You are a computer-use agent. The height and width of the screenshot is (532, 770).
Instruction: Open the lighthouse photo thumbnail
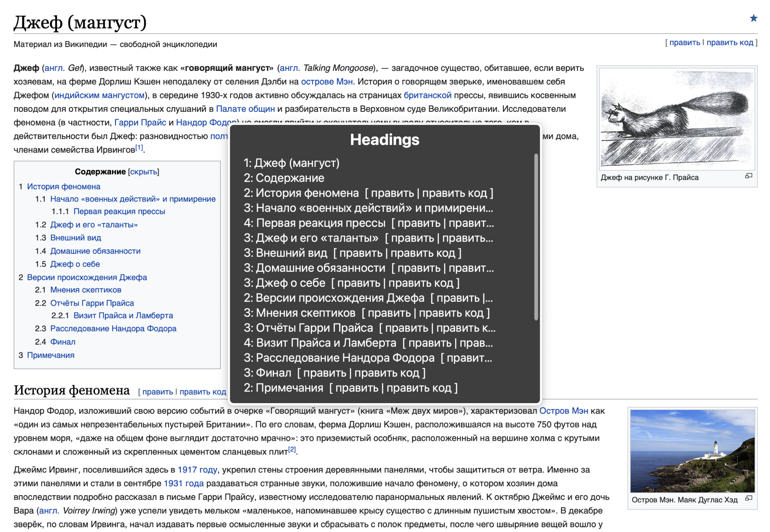693,451
